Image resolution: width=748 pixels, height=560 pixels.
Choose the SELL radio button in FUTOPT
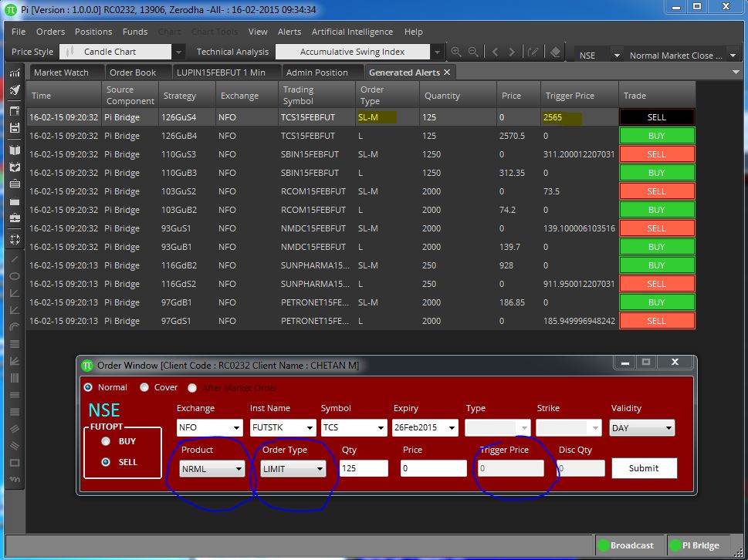[x=106, y=462]
